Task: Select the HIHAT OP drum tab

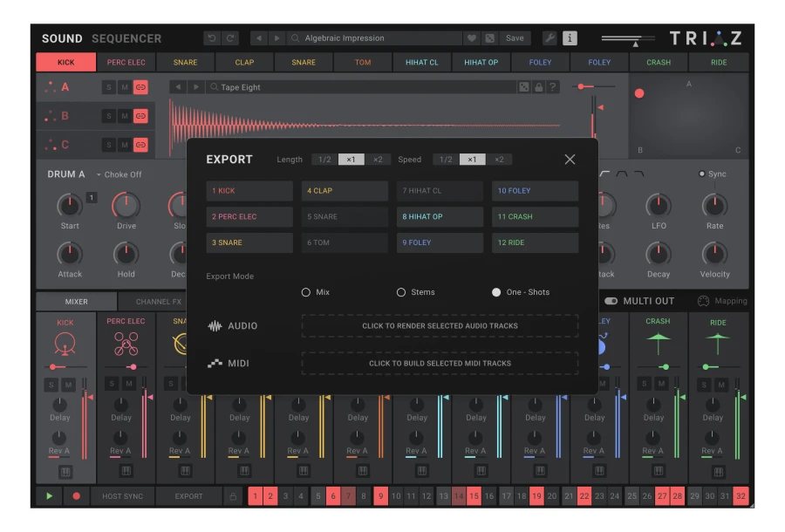Action: 481,62
